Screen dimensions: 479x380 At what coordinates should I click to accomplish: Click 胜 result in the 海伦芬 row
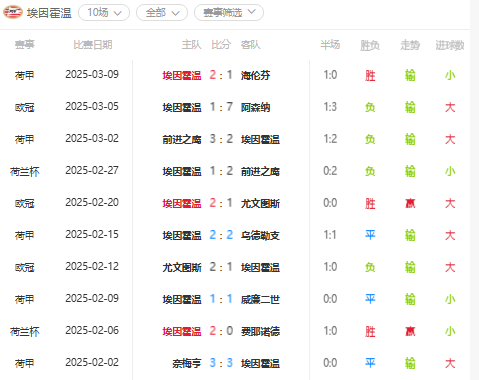(x=370, y=75)
